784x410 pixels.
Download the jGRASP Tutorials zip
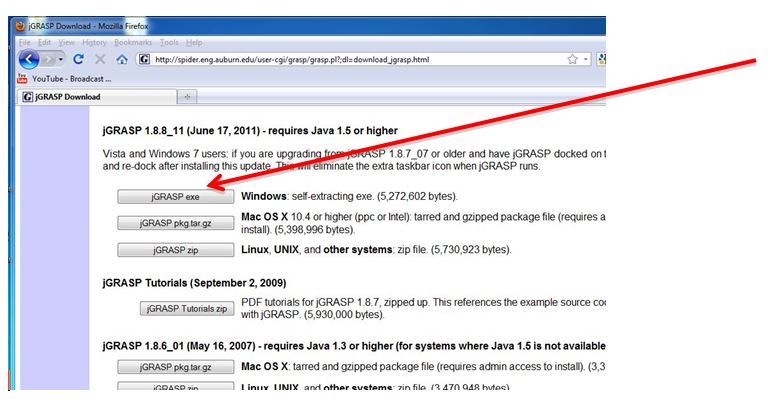187,308
